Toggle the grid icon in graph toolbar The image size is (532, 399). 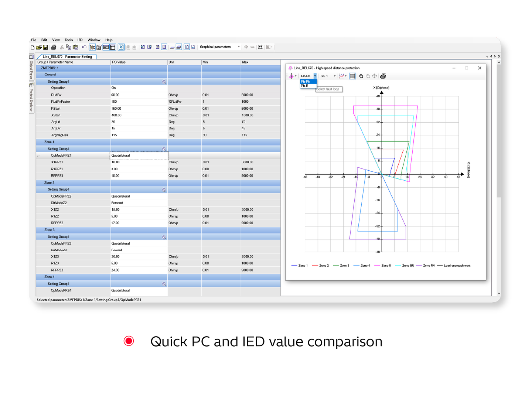pos(352,76)
